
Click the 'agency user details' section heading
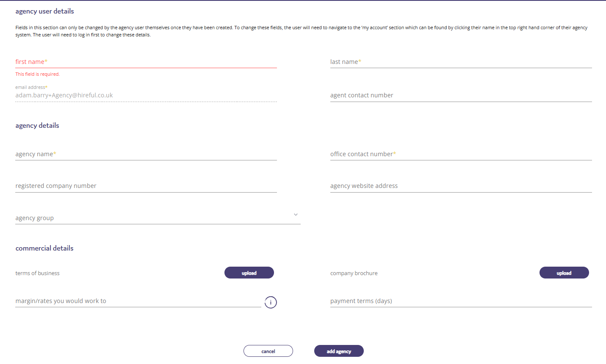pyautogui.click(x=45, y=11)
